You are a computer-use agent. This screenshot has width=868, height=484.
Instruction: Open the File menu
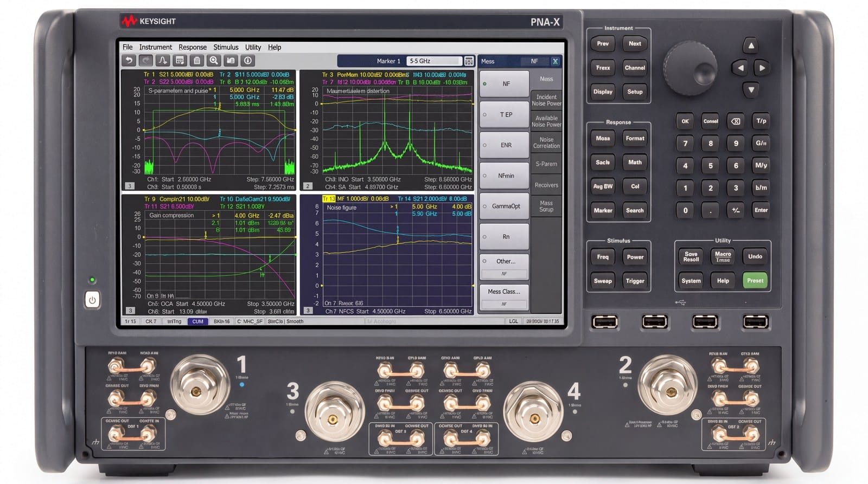tap(127, 47)
